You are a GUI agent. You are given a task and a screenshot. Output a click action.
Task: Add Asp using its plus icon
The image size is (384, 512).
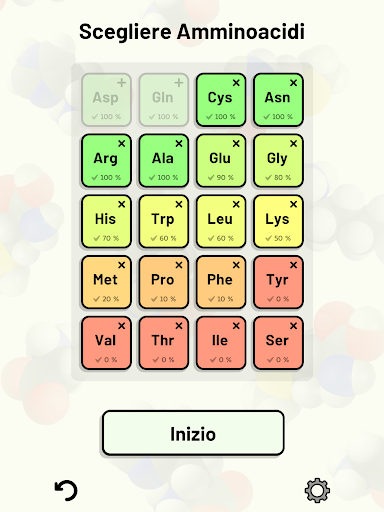pos(122,83)
